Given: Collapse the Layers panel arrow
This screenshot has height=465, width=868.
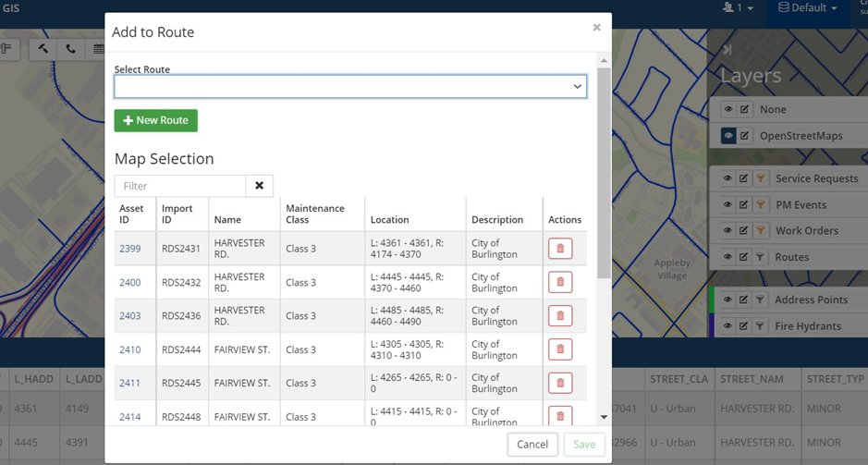Looking at the screenshot, I should point(727,49).
